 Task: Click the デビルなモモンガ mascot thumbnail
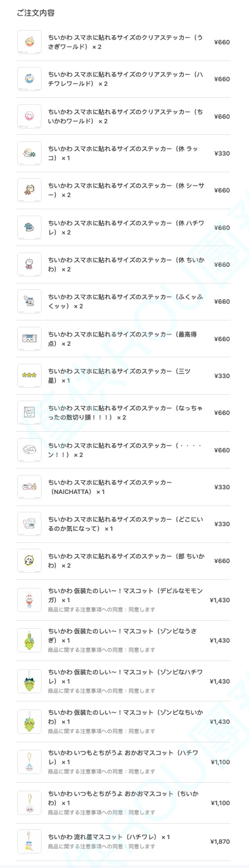click(x=29, y=600)
